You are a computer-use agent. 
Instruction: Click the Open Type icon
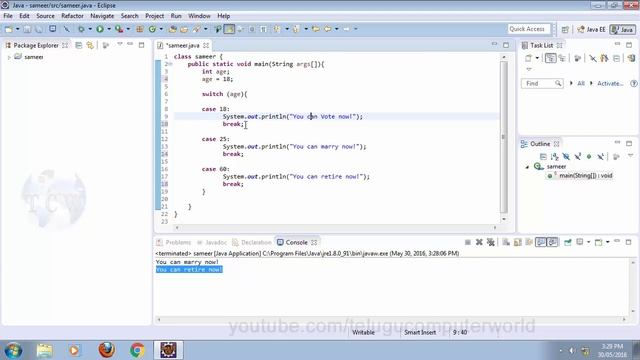(x=173, y=29)
